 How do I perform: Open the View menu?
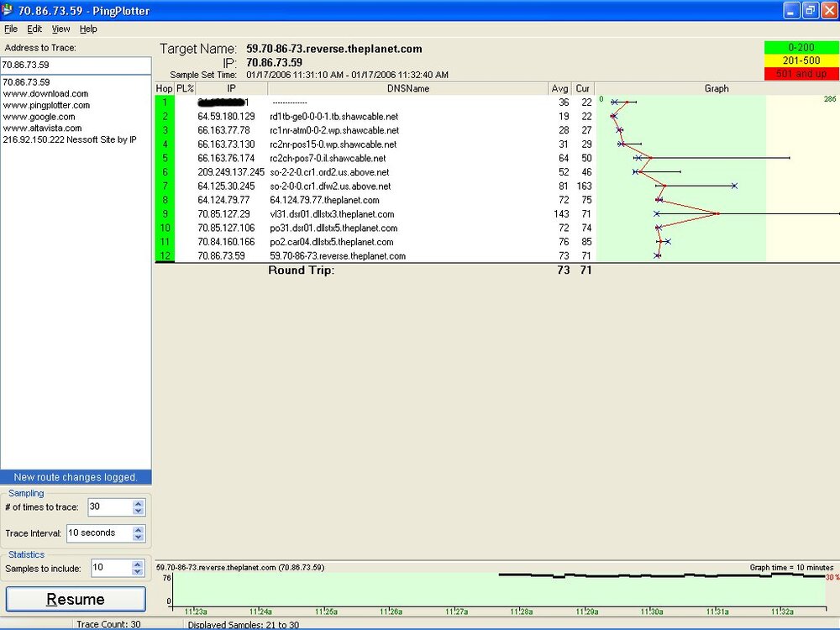pos(60,29)
